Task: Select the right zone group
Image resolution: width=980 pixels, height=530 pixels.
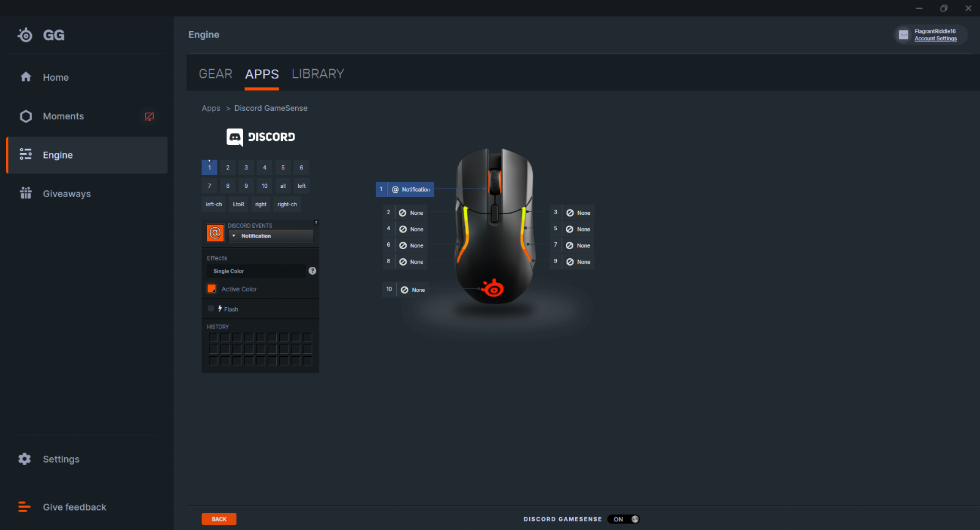Action: 261,204
